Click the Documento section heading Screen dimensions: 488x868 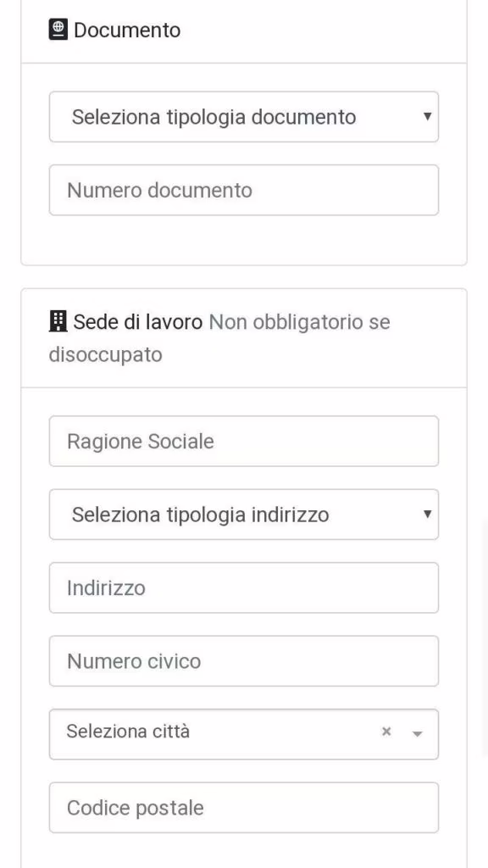tap(127, 30)
